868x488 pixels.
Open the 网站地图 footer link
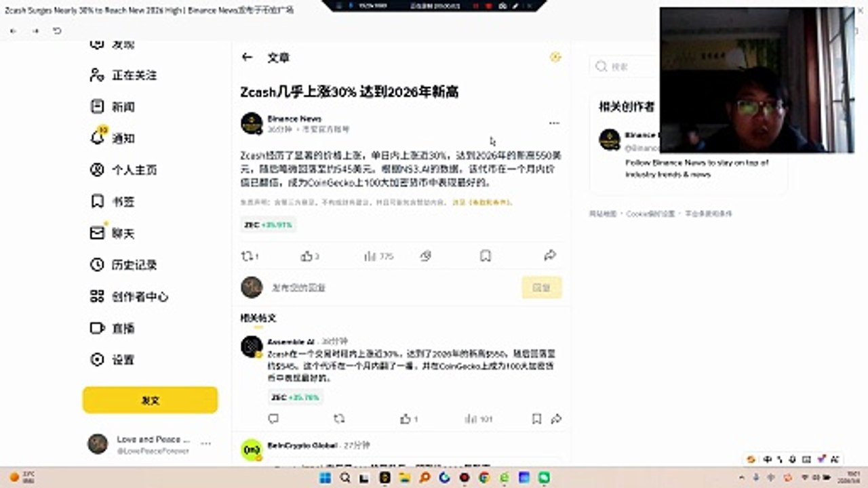click(603, 213)
